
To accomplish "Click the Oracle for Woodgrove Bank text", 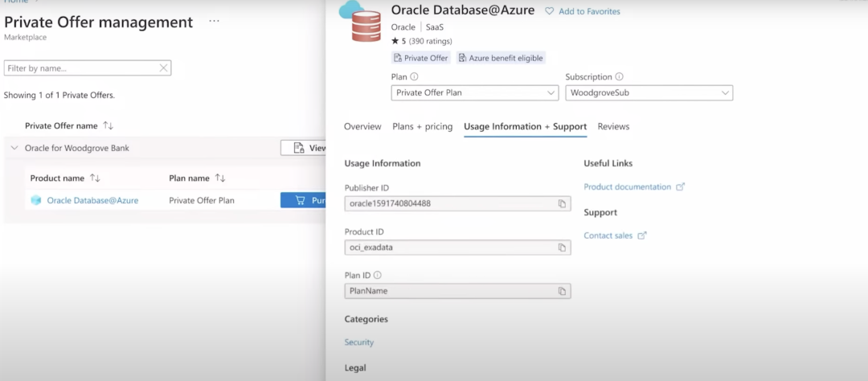I will pyautogui.click(x=77, y=148).
